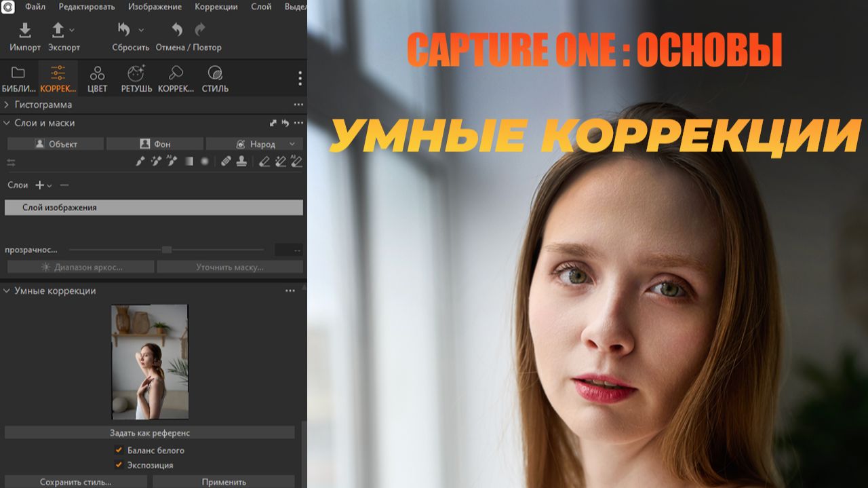Switch to the РЕТУШЬ retouch tab
The width and height of the screenshot is (868, 488).
(x=136, y=79)
